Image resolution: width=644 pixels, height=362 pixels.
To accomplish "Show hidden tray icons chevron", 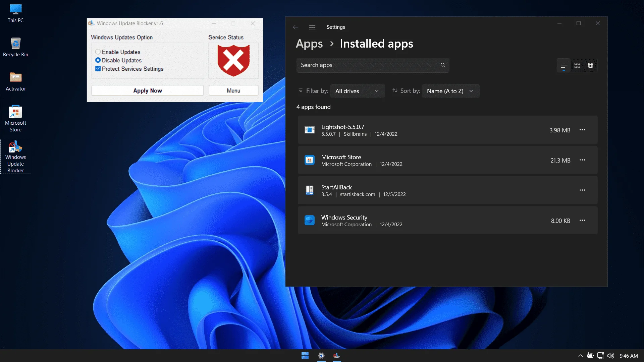I will 581,356.
